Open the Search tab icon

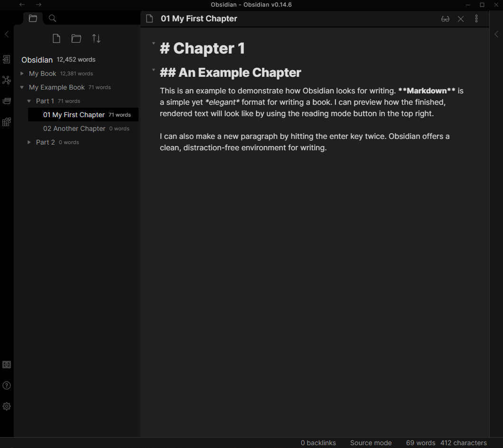[x=52, y=18]
